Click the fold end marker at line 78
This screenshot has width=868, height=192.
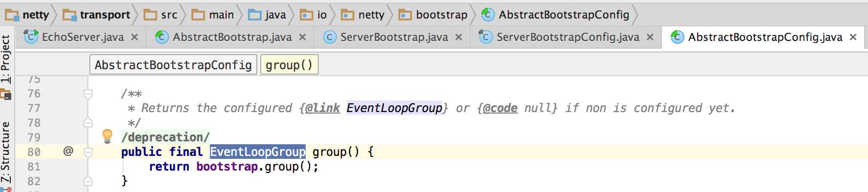point(88,122)
